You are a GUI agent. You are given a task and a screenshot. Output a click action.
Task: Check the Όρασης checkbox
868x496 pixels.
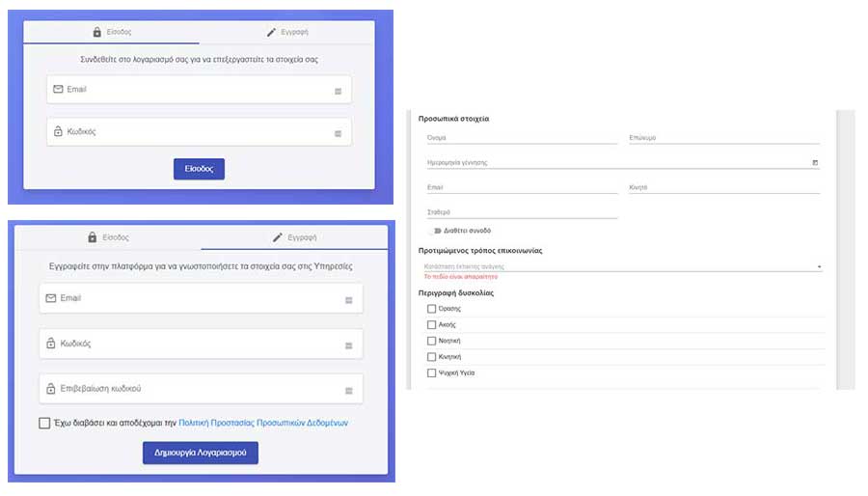[x=431, y=309]
